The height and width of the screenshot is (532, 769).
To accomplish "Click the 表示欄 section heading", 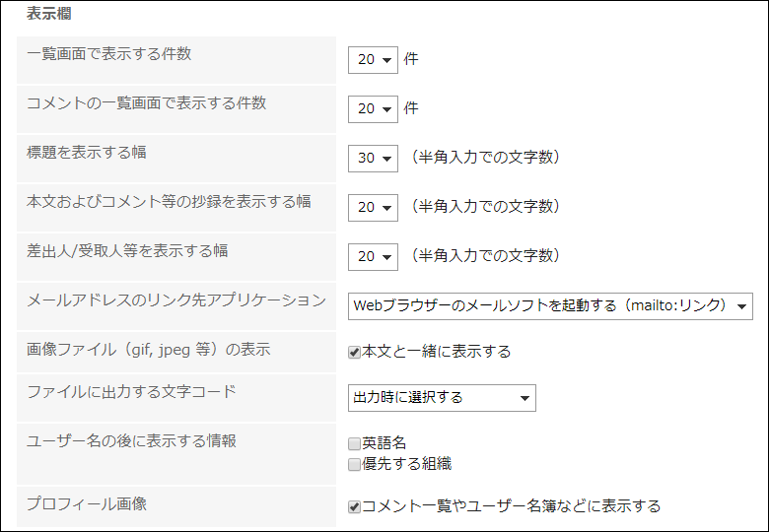I will tap(48, 16).
